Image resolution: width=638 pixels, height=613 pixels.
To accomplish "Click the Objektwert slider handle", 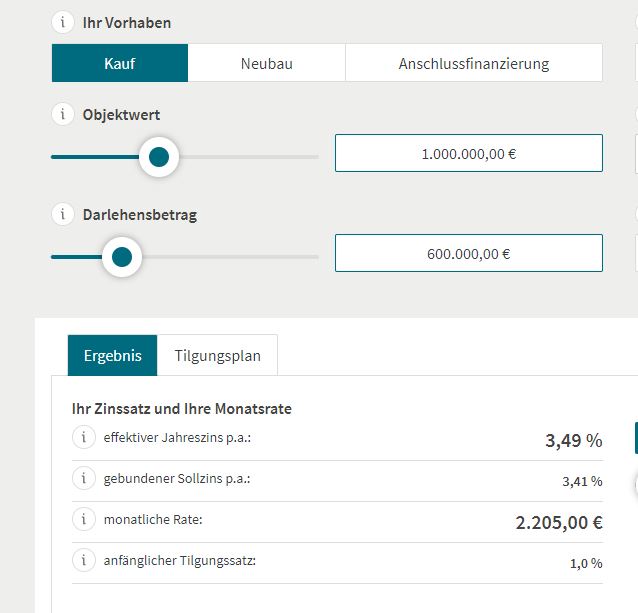I will 158,157.
